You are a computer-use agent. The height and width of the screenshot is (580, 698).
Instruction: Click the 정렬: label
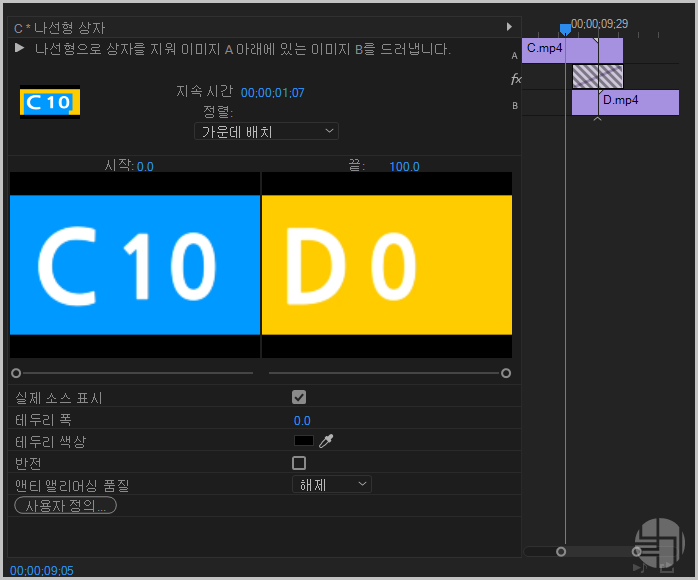click(218, 111)
